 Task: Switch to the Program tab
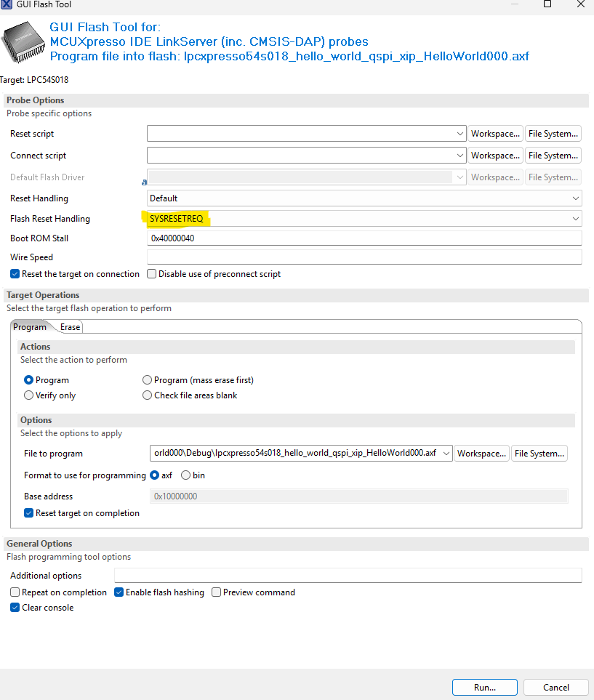click(30, 327)
